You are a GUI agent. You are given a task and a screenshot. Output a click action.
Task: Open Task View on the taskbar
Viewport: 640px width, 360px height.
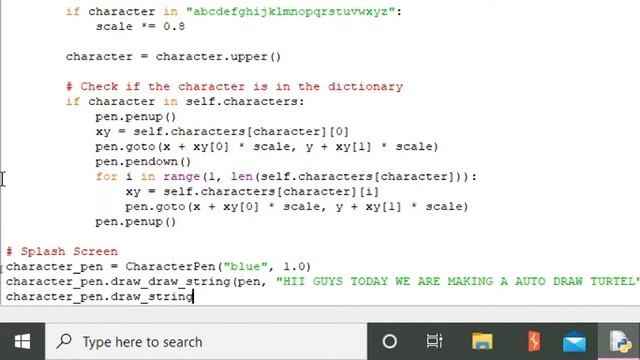[x=434, y=341]
